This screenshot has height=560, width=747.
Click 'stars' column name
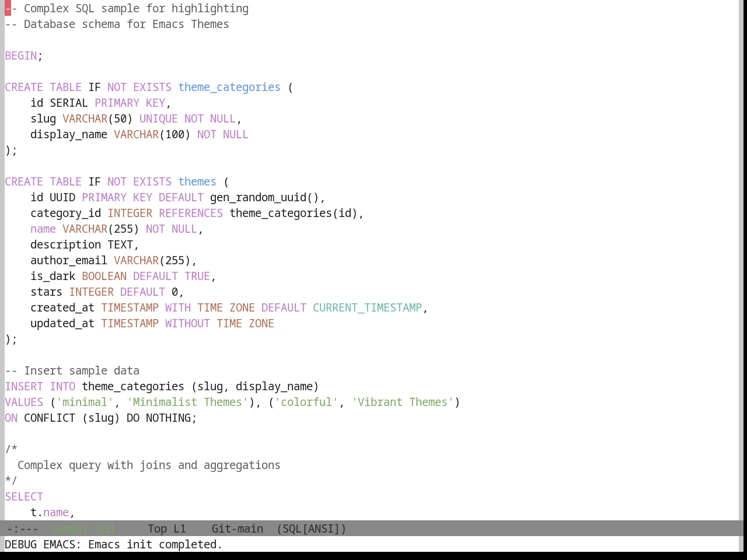point(47,292)
